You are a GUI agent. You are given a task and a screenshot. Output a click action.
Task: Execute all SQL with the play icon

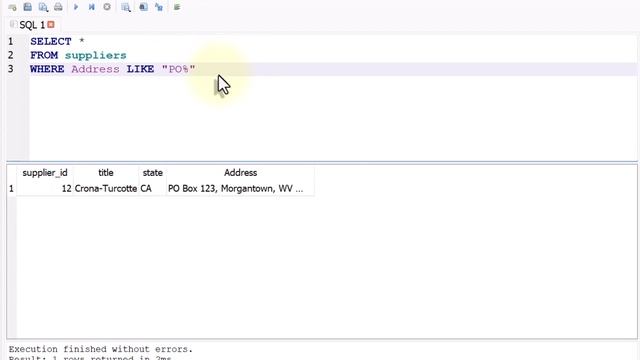point(76,7)
